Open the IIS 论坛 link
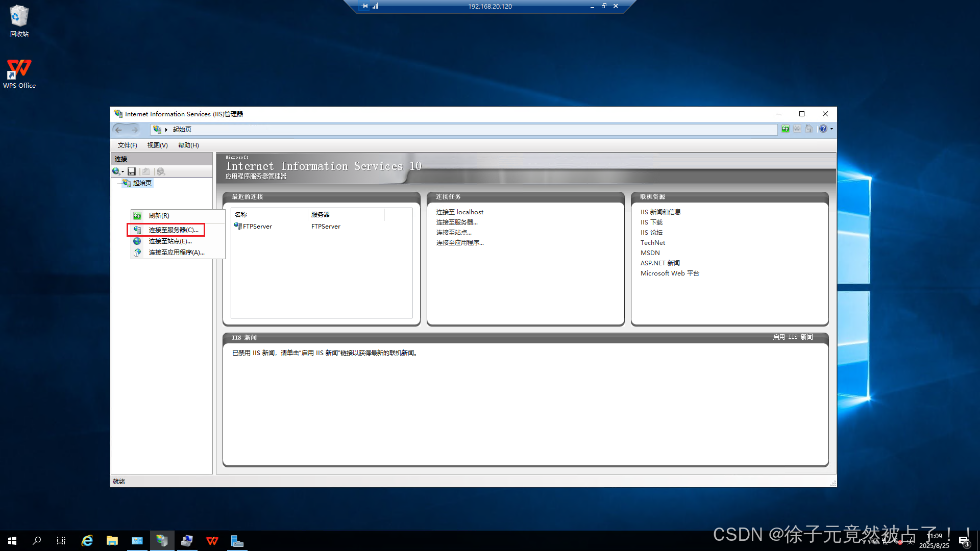Image resolution: width=980 pixels, height=551 pixels. point(651,233)
